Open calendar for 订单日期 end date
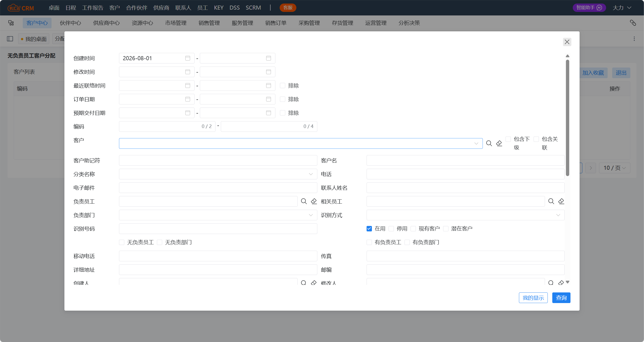Screen dimensions: 644x342 pos(268,99)
